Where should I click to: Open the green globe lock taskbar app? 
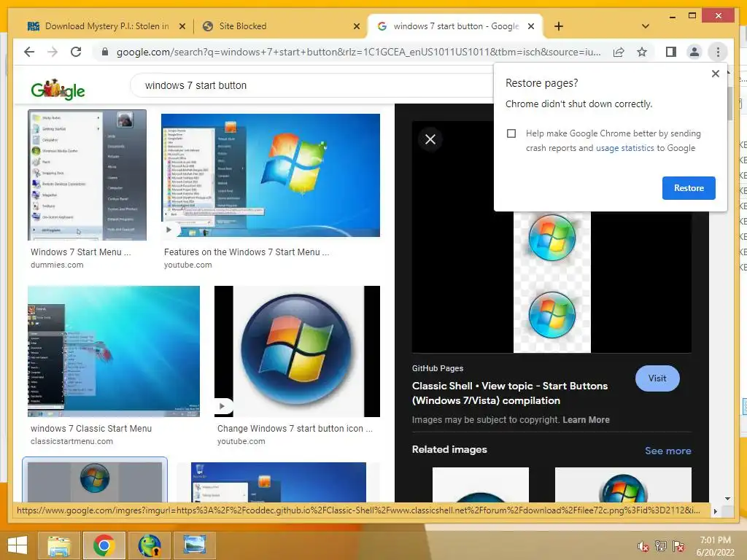[x=149, y=545]
